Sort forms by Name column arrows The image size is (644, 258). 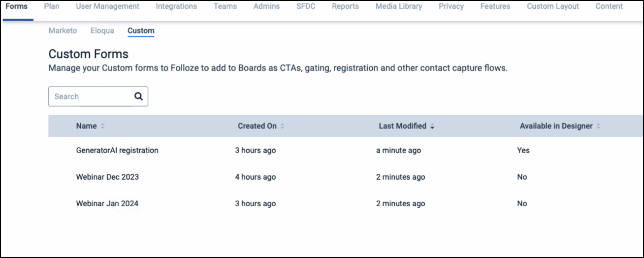point(102,126)
